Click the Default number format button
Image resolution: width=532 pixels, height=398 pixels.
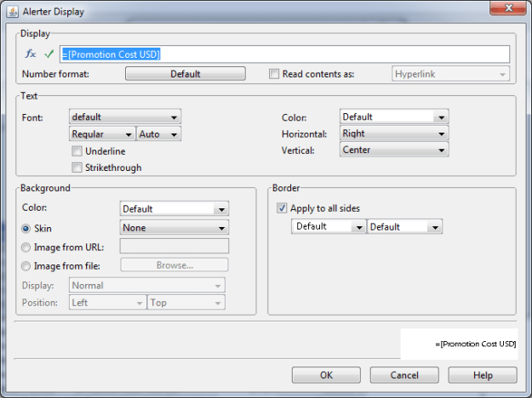185,74
